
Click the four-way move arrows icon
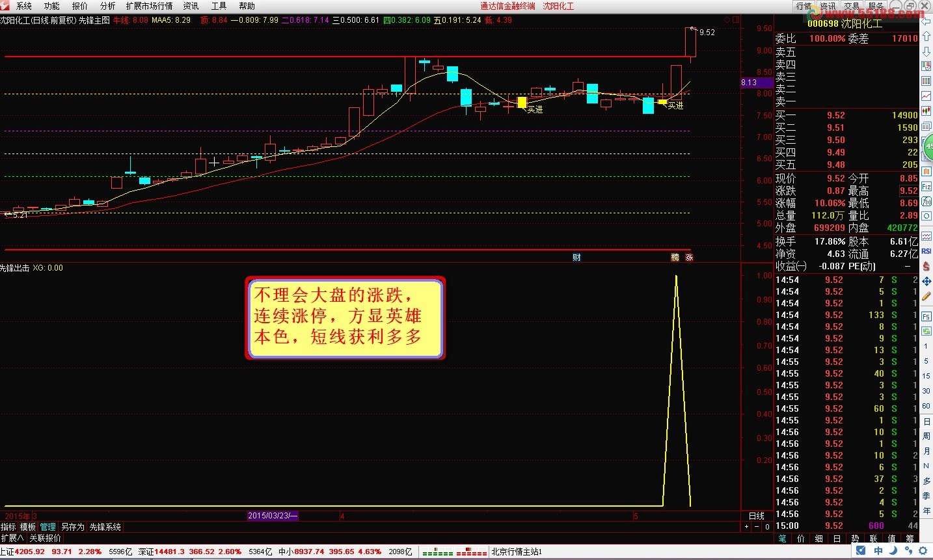(x=926, y=281)
